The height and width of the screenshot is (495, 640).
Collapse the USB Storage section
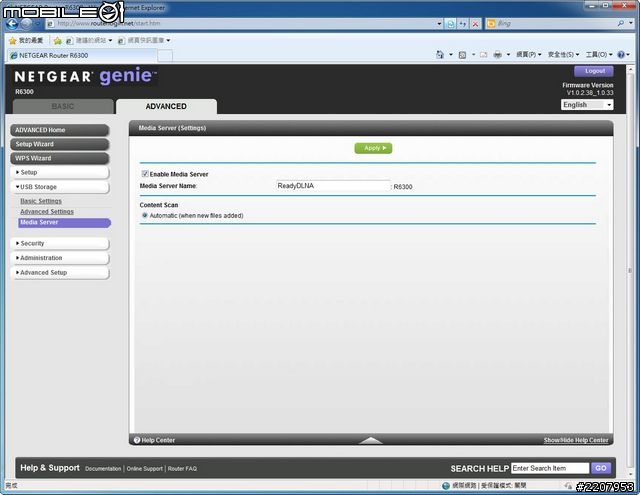pos(60,187)
